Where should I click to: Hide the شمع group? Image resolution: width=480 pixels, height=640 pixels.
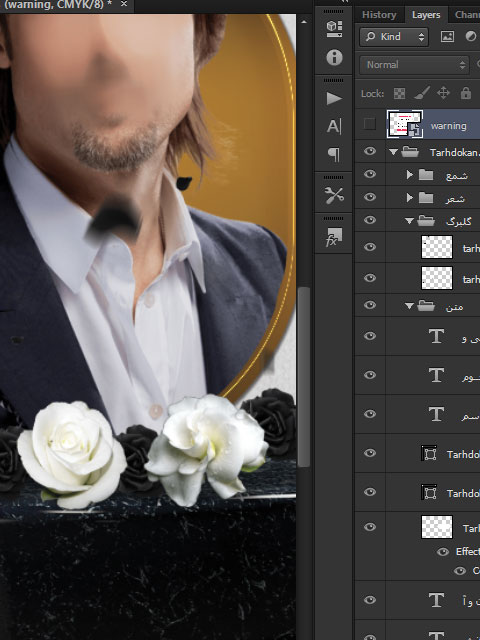[370, 174]
